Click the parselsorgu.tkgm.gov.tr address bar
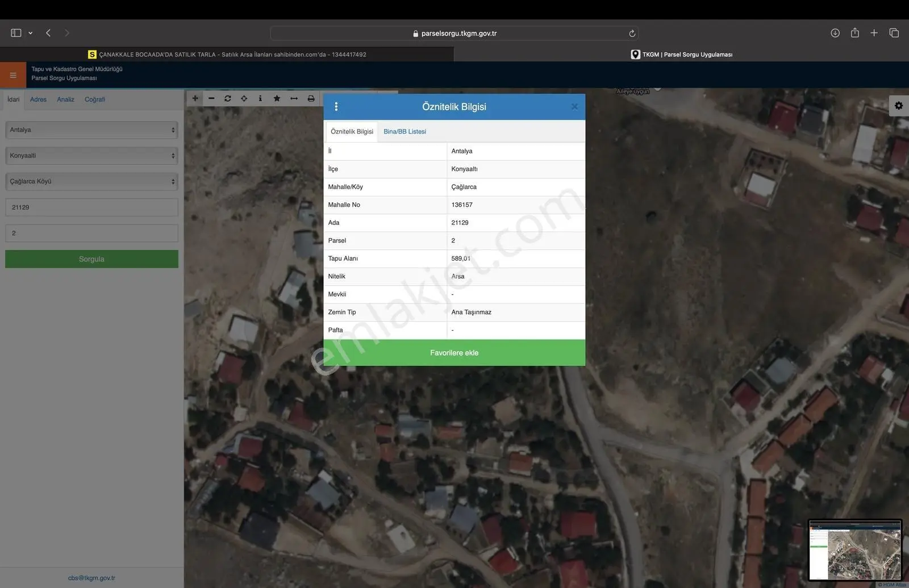The image size is (909, 588). tap(454, 34)
